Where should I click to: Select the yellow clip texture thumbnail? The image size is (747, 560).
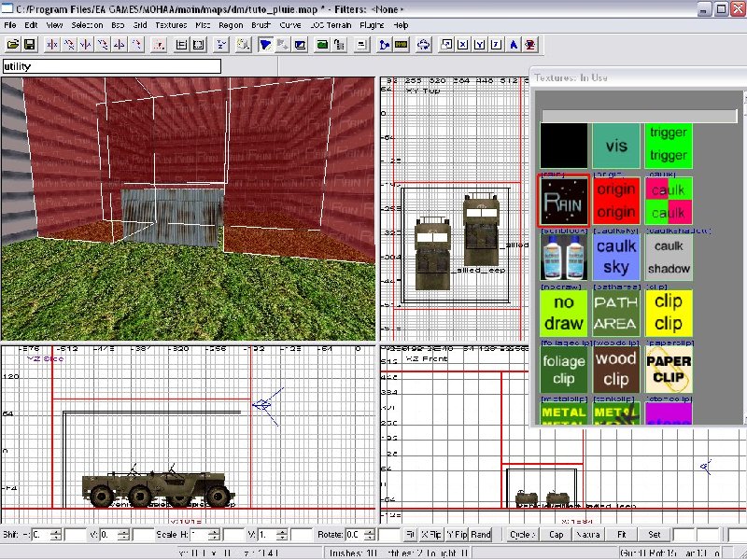(669, 314)
